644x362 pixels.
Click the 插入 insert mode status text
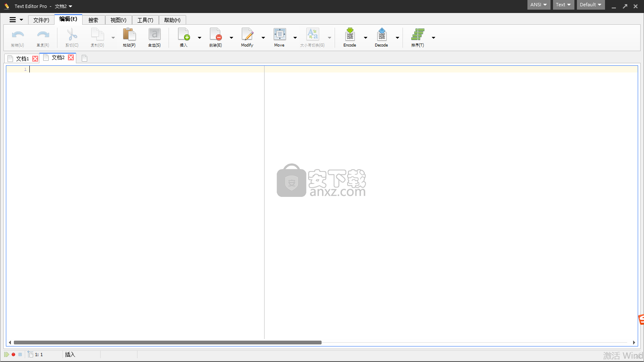[x=70, y=354]
